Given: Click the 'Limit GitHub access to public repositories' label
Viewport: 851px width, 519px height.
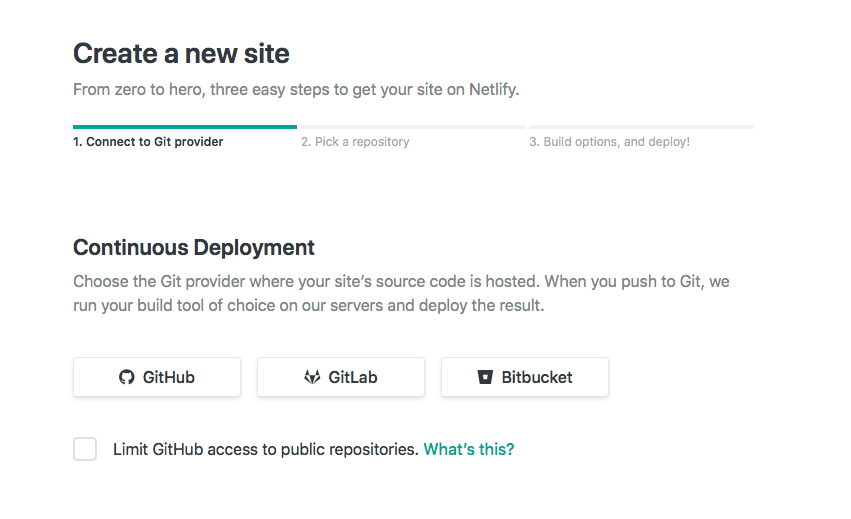Looking at the screenshot, I should [x=265, y=449].
